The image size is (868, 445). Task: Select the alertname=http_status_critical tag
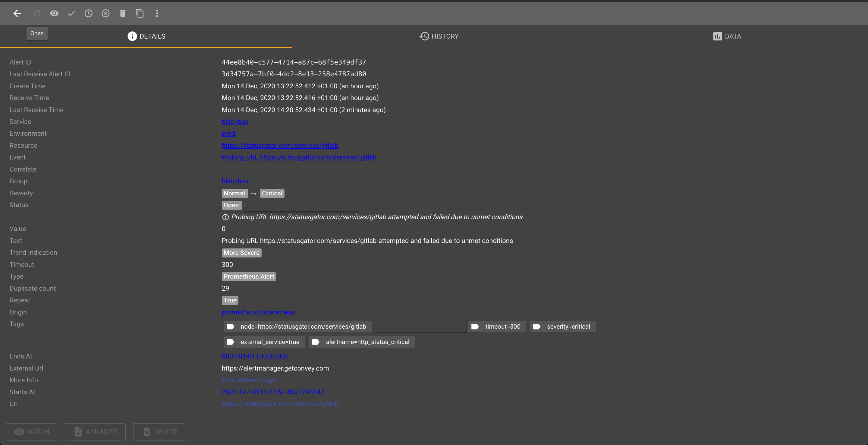[x=362, y=342]
